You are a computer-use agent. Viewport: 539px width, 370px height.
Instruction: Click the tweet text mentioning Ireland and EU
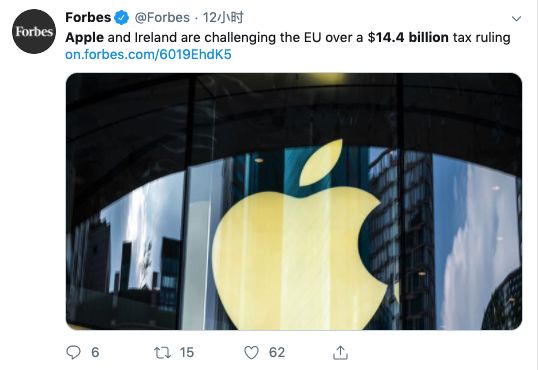288,37
